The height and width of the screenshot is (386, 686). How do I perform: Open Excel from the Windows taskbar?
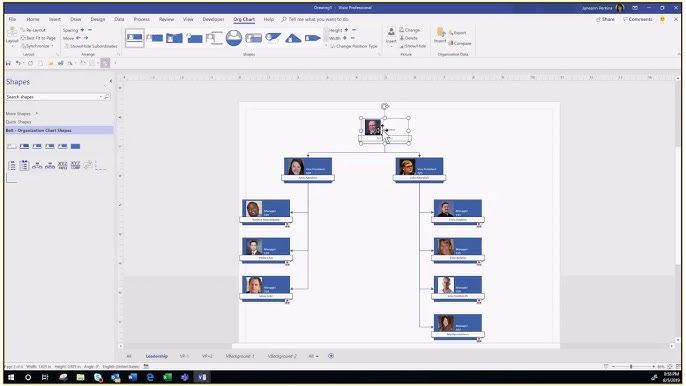click(x=167, y=377)
